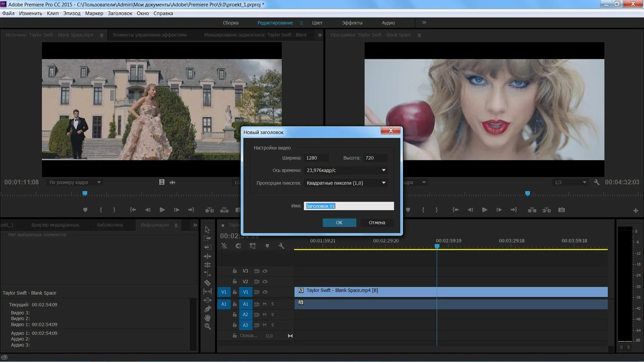This screenshot has height=362, width=644.
Task: Open Source panel menu icon
Action: [x=102, y=35]
